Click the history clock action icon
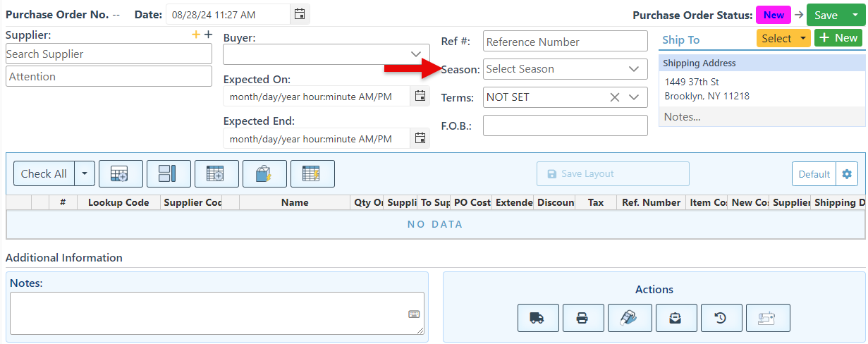 pos(721,318)
